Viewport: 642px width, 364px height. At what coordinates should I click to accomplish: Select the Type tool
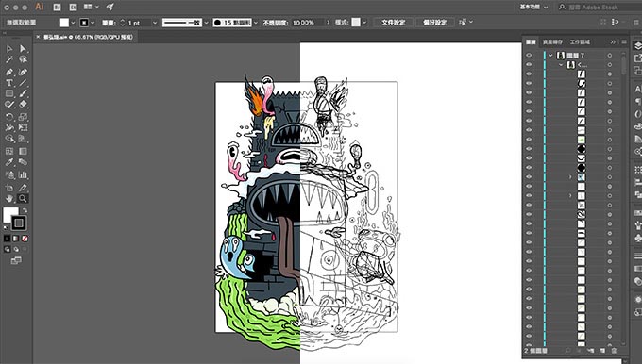9,83
